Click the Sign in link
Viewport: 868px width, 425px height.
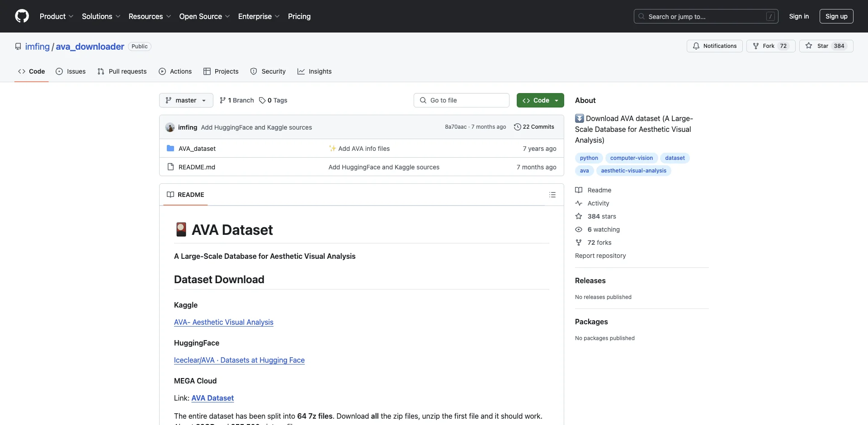(799, 16)
